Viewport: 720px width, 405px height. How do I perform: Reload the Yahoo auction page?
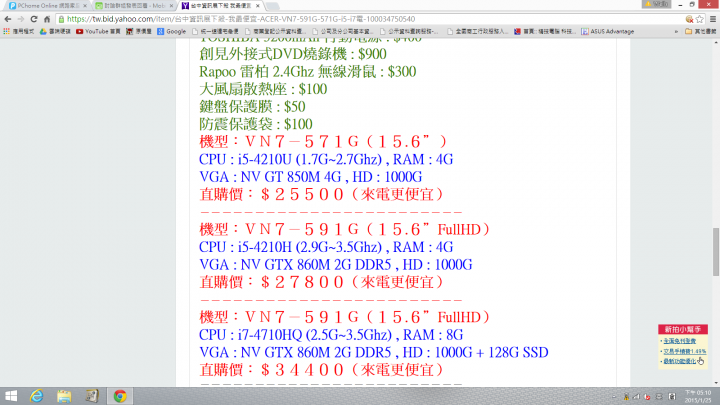click(x=34, y=19)
